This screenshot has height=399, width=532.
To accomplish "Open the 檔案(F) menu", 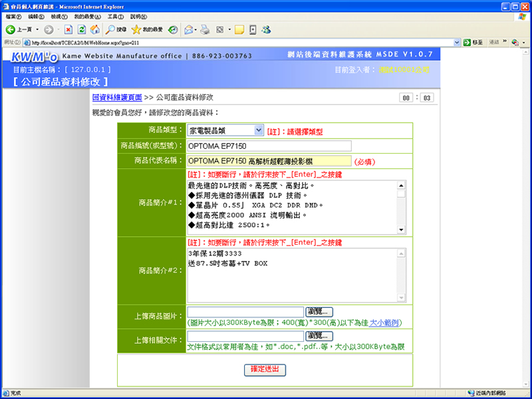I will click(x=13, y=17).
